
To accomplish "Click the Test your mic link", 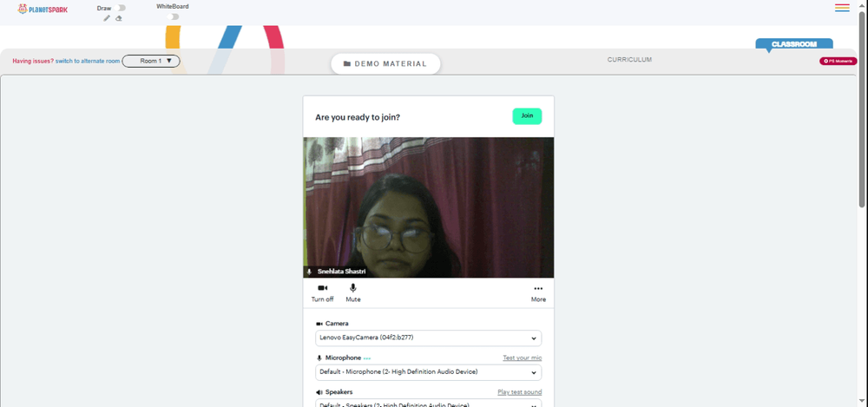I will [x=522, y=358].
